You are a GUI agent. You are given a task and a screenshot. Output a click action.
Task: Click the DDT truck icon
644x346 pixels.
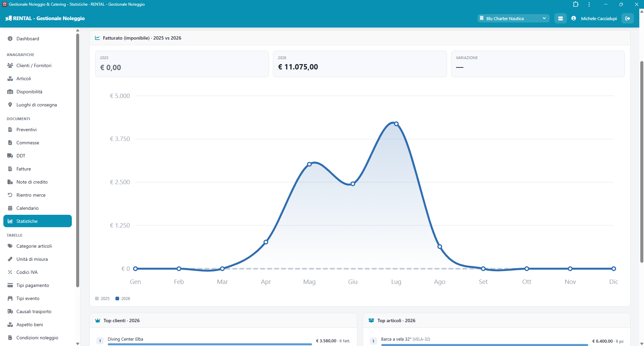pyautogui.click(x=10, y=156)
